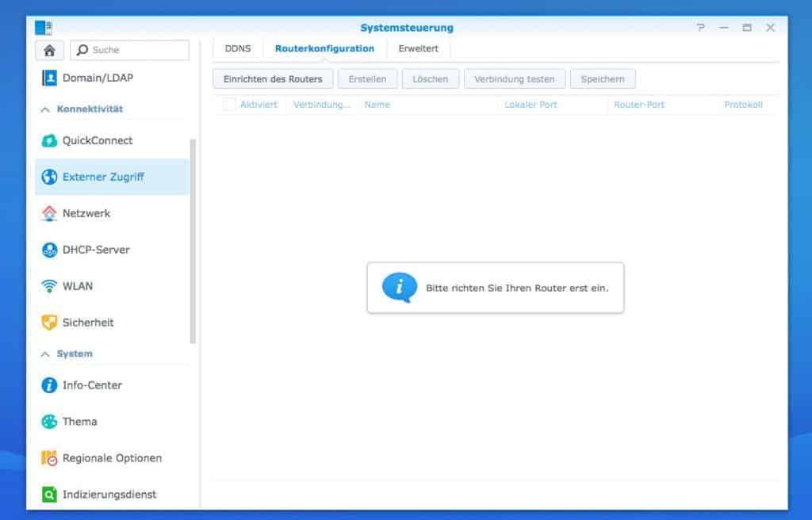
Task: Select Info-Center label in sidebar
Action: click(x=92, y=384)
